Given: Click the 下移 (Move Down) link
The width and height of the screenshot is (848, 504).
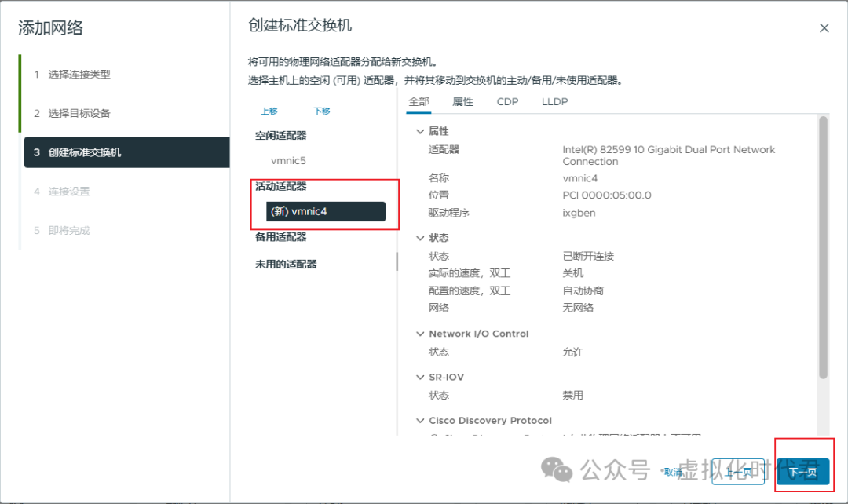Looking at the screenshot, I should [x=321, y=111].
